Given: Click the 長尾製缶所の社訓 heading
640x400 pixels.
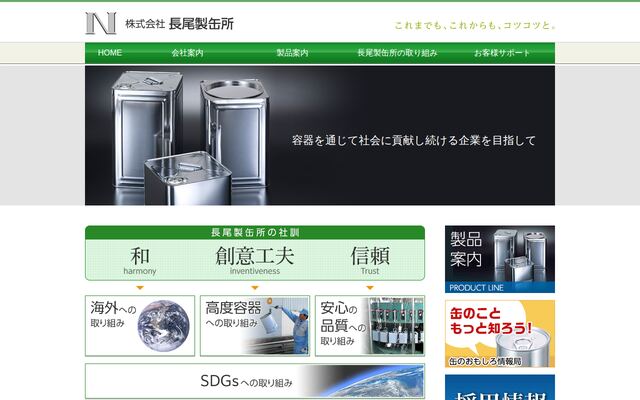Looking at the screenshot, I should point(255,233).
